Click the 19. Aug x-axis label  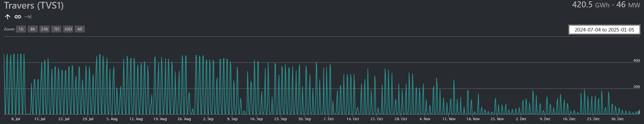[160, 119]
